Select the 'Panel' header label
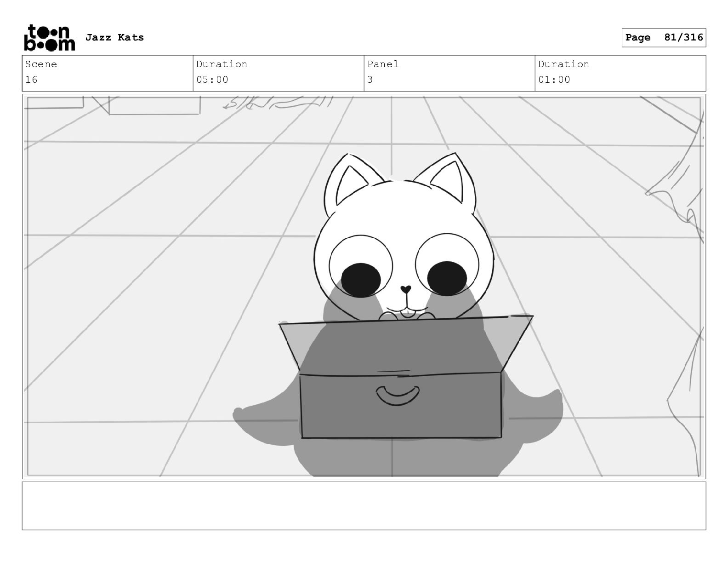The height and width of the screenshot is (563, 728). click(x=383, y=64)
